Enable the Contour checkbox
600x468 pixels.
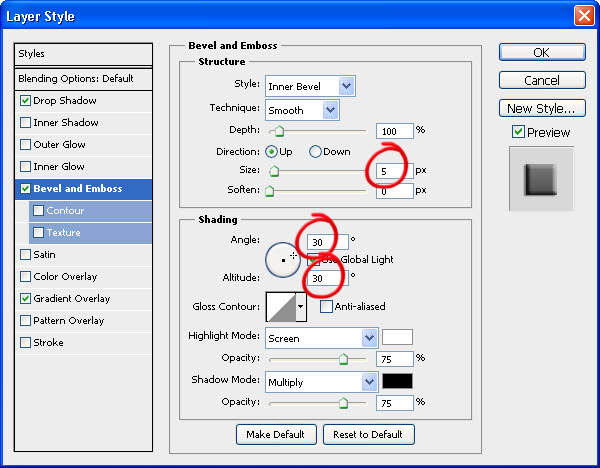tap(38, 210)
